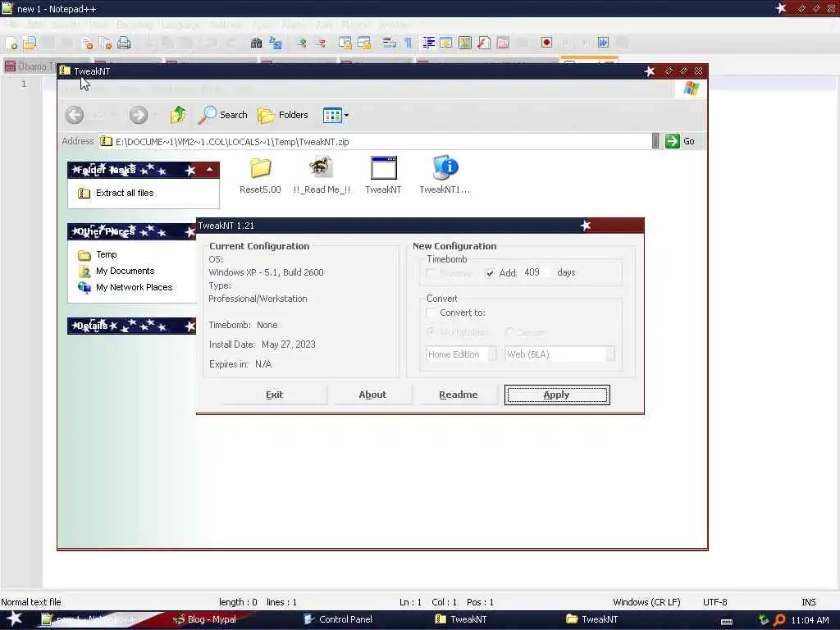
Task: Toggle Show All Characters pilcrow icon
Action: [x=409, y=43]
